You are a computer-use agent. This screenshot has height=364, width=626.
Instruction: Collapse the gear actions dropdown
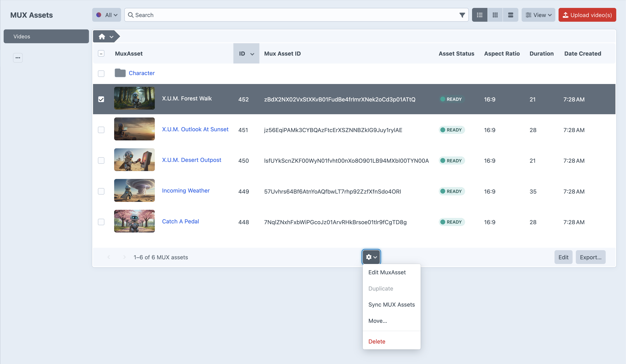(371, 257)
